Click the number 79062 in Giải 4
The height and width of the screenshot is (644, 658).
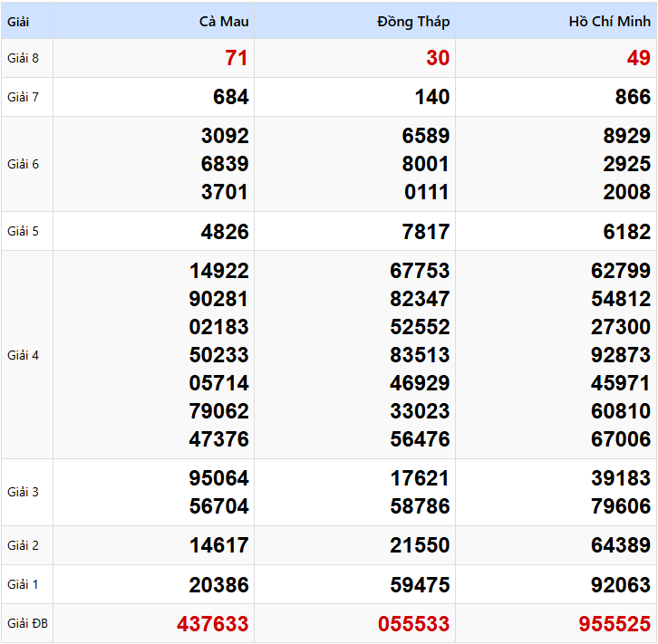tap(219, 411)
